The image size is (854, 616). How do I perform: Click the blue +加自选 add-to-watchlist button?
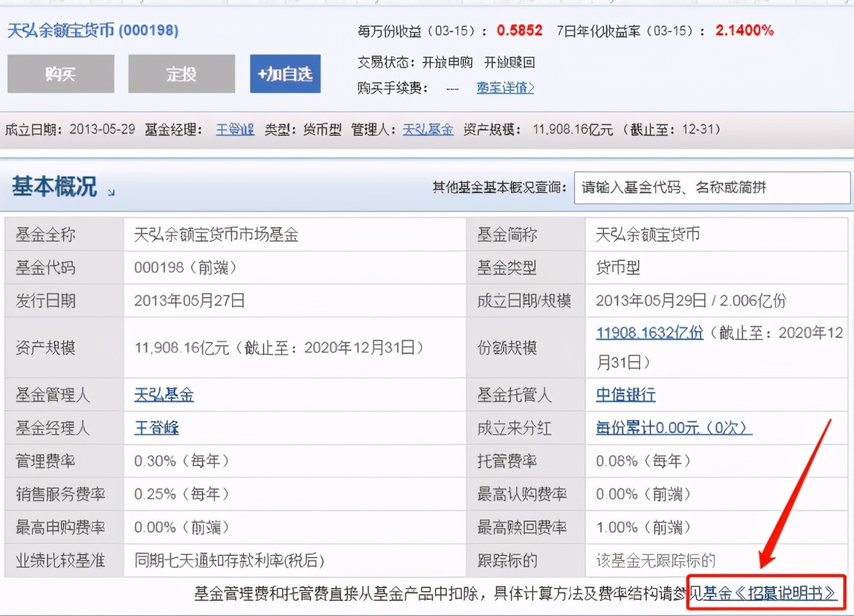coord(284,74)
